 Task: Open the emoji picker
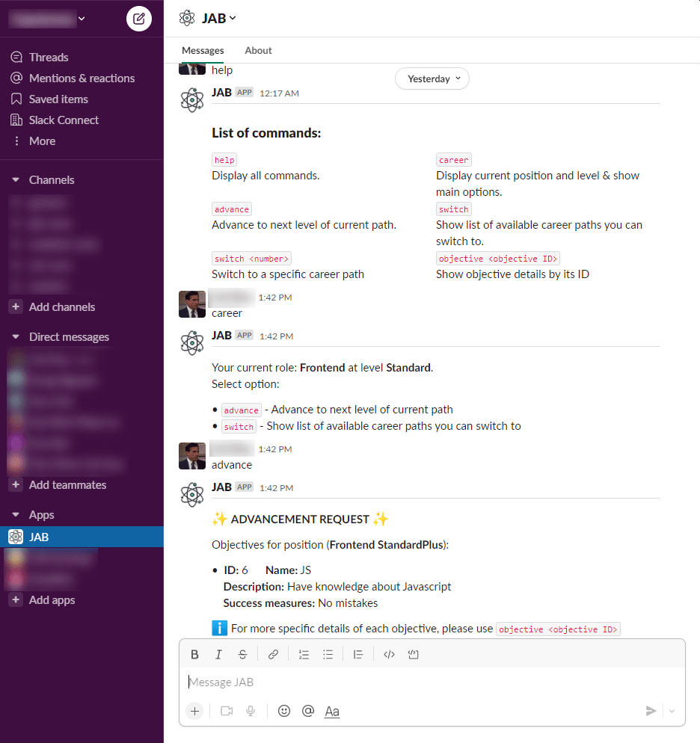284,711
